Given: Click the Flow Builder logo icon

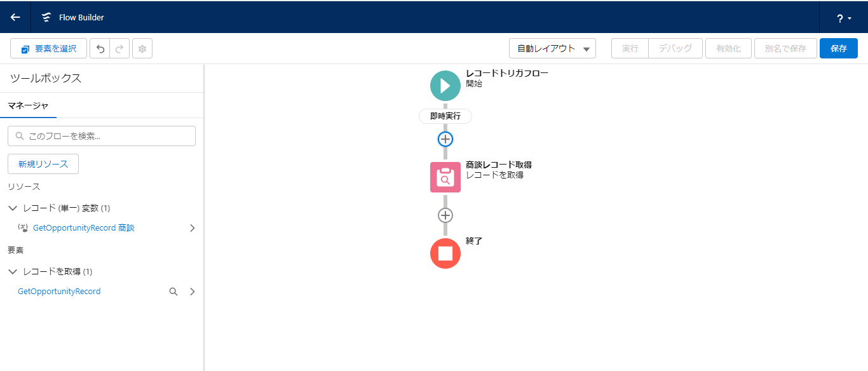Looking at the screenshot, I should (46, 17).
